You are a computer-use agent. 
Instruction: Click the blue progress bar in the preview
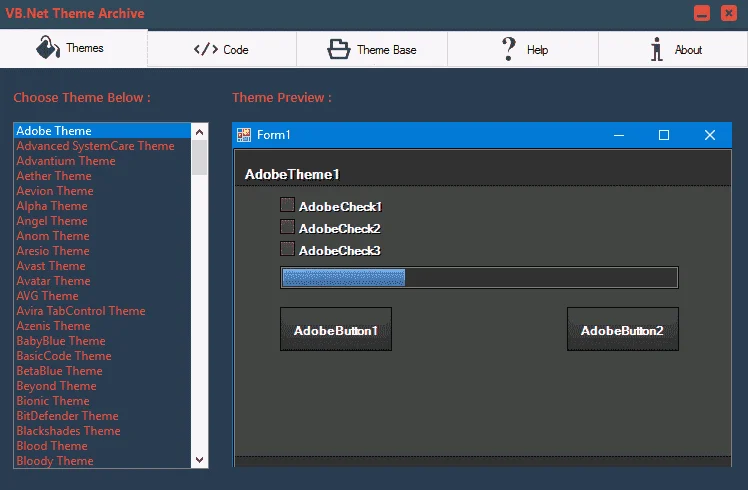point(479,278)
